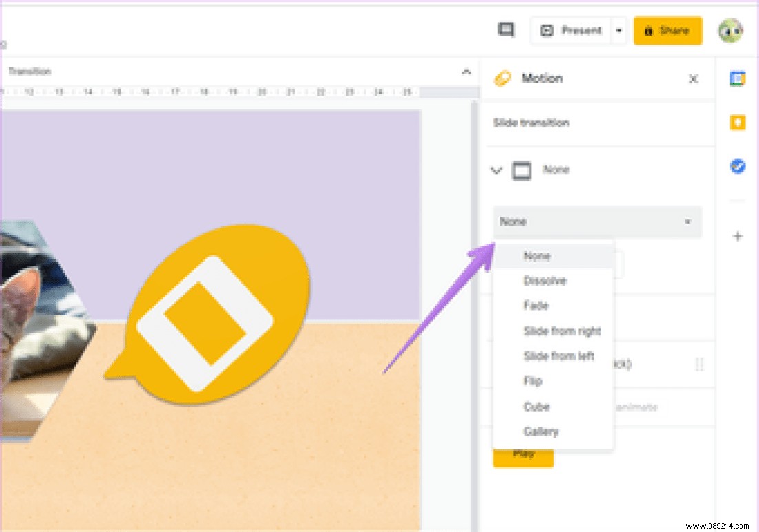Open Google Calendar from the side panel
This screenshot has height=532, width=759.
(x=737, y=78)
